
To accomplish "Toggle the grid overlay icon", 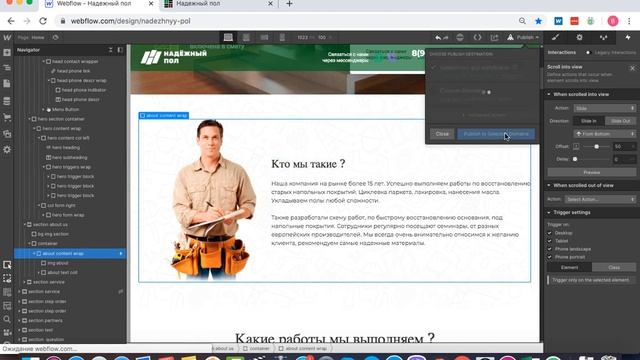I will [7, 292].
